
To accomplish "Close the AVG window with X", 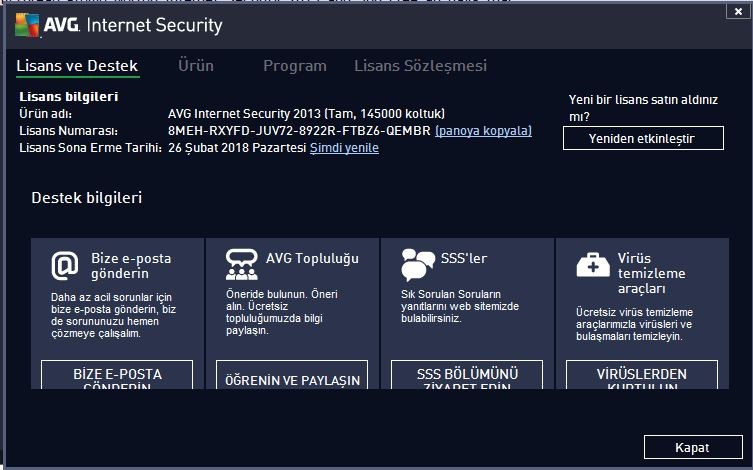I will coord(738,12).
